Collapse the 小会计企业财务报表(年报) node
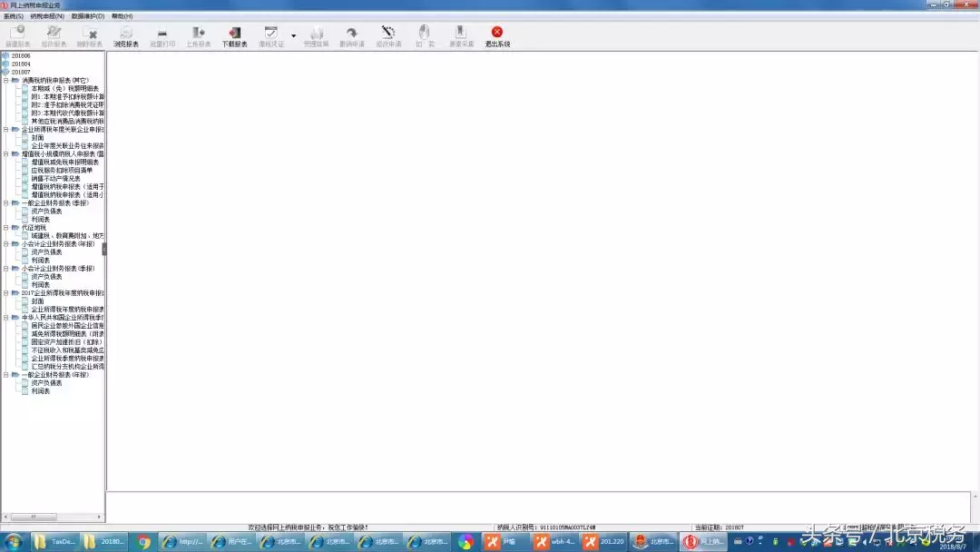 click(x=5, y=244)
